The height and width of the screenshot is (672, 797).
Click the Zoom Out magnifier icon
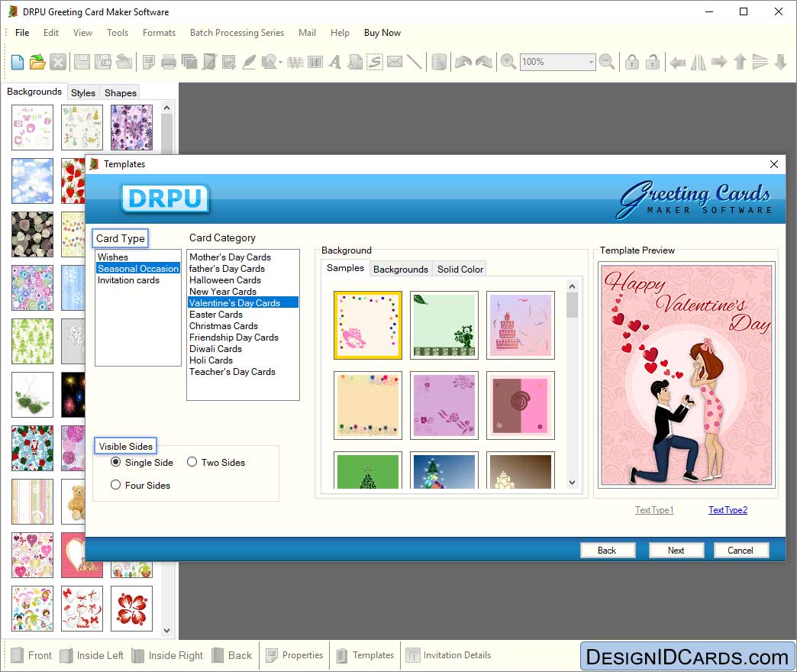pos(606,62)
